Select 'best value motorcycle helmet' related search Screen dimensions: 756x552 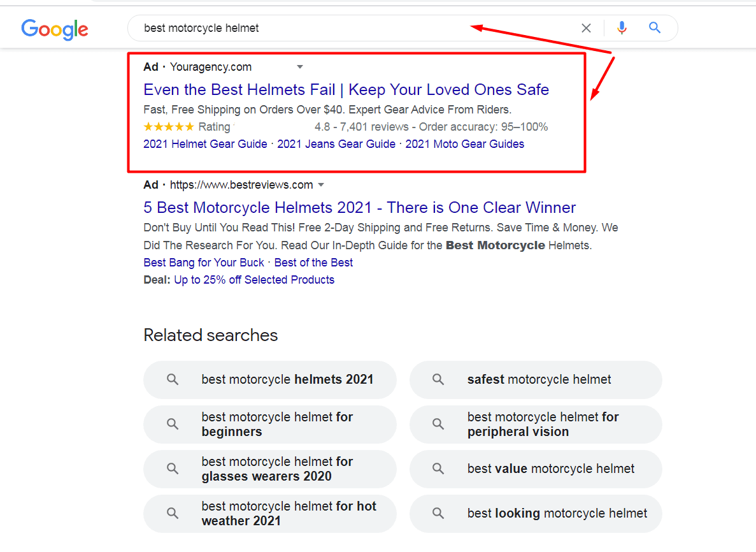pos(536,469)
